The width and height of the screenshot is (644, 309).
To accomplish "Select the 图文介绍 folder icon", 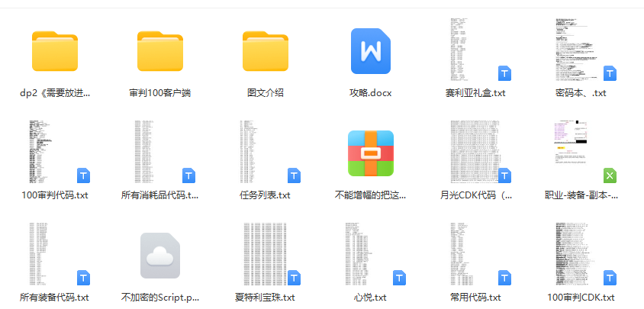I will pos(266,50).
